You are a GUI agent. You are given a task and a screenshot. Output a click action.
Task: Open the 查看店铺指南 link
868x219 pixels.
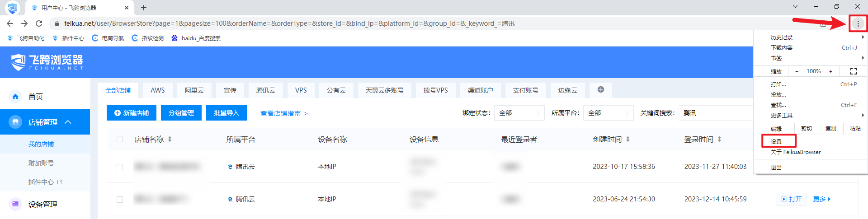tap(283, 113)
